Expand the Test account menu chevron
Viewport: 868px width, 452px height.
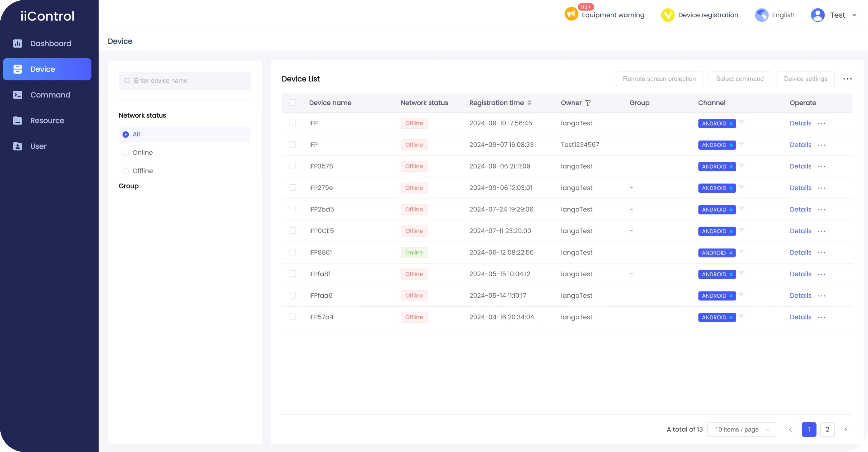coord(855,15)
